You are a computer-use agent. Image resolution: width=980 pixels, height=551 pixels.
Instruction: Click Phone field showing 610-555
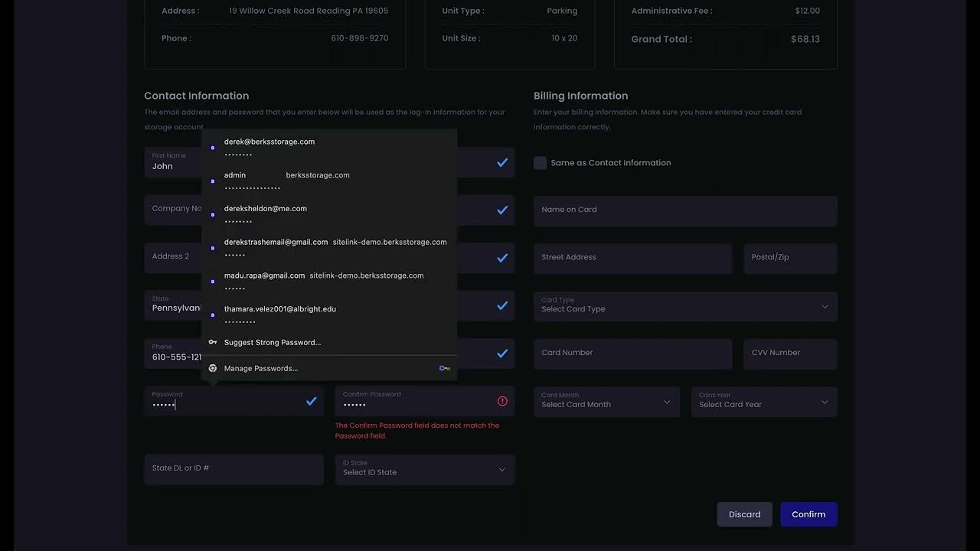(173, 354)
